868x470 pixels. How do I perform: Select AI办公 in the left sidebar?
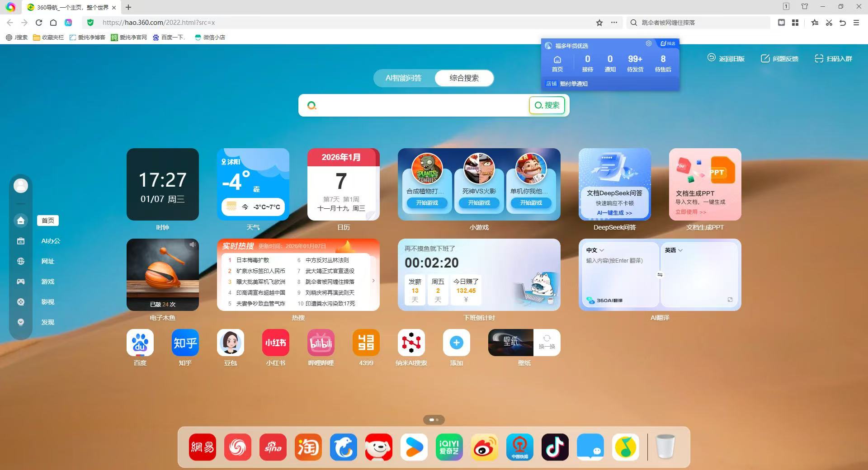[x=50, y=241]
